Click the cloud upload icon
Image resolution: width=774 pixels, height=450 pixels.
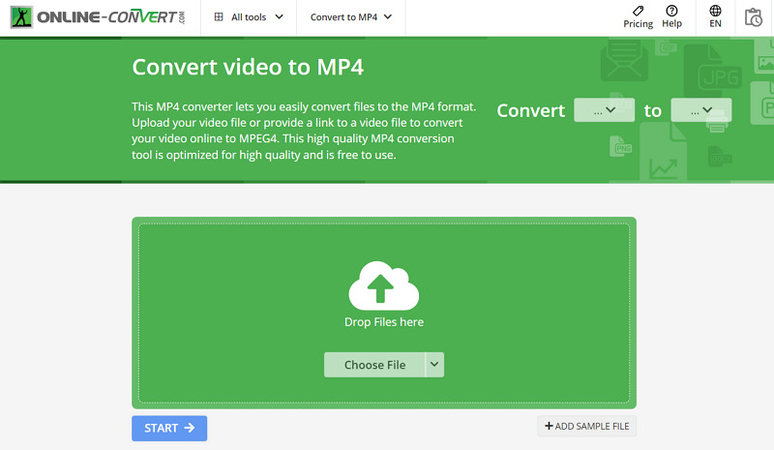384,286
